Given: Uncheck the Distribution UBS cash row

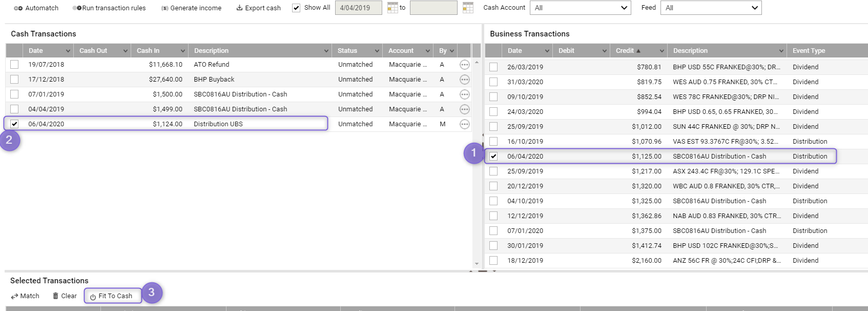Looking at the screenshot, I should 14,124.
